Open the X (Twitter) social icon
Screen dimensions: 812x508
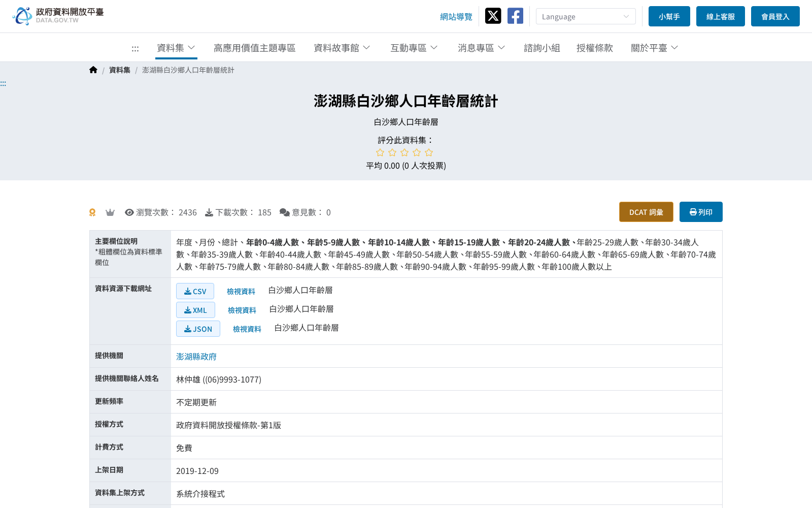pos(493,16)
